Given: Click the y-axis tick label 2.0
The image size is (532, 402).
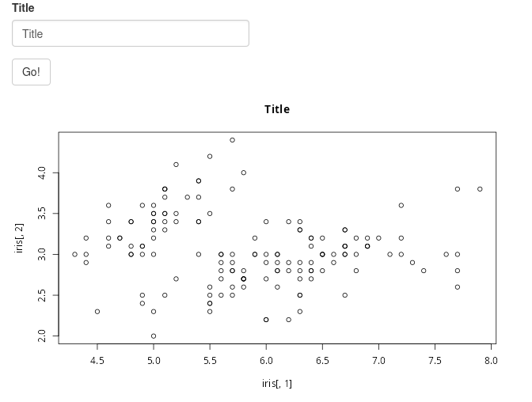Looking at the screenshot, I should 42,336.
